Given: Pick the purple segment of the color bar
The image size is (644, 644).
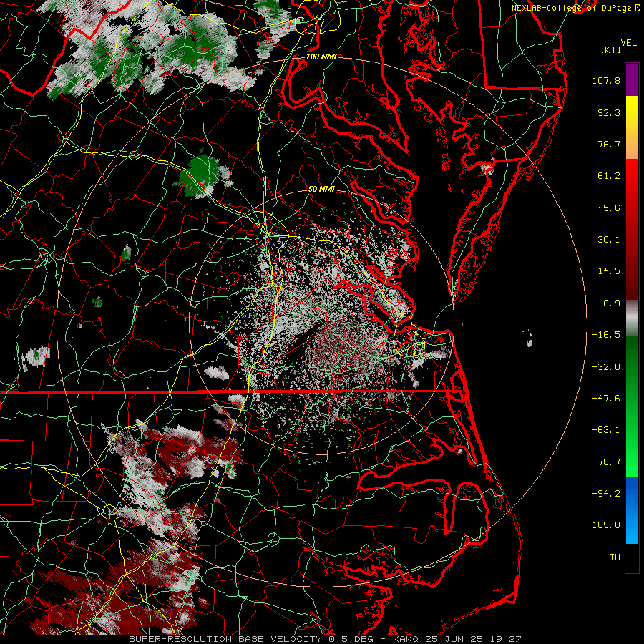Looking at the screenshot, I should [632, 79].
